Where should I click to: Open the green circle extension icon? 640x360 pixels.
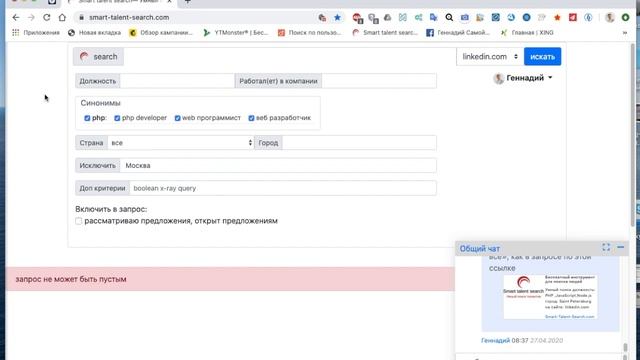[x=625, y=18]
